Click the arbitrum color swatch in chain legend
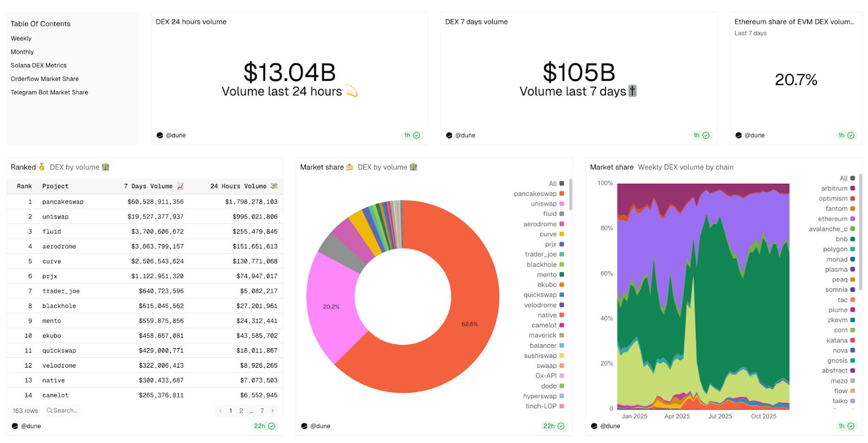This screenshot has width=868, height=443. coord(852,189)
